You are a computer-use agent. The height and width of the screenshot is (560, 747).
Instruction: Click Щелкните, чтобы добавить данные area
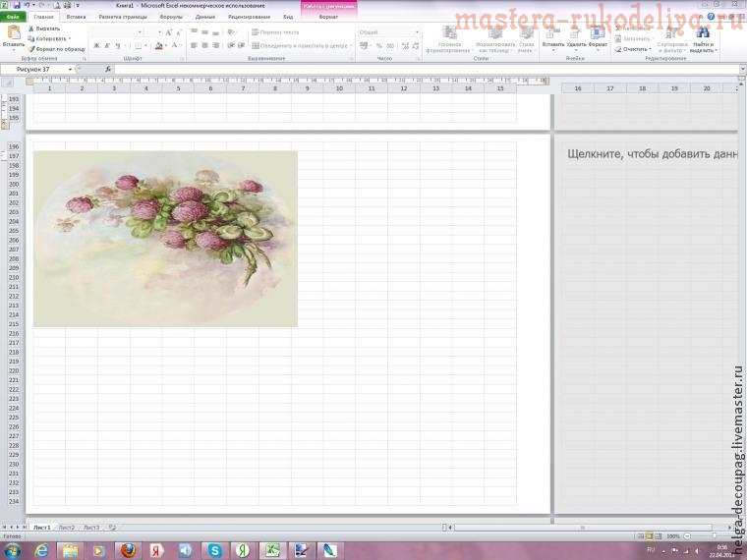coord(653,154)
